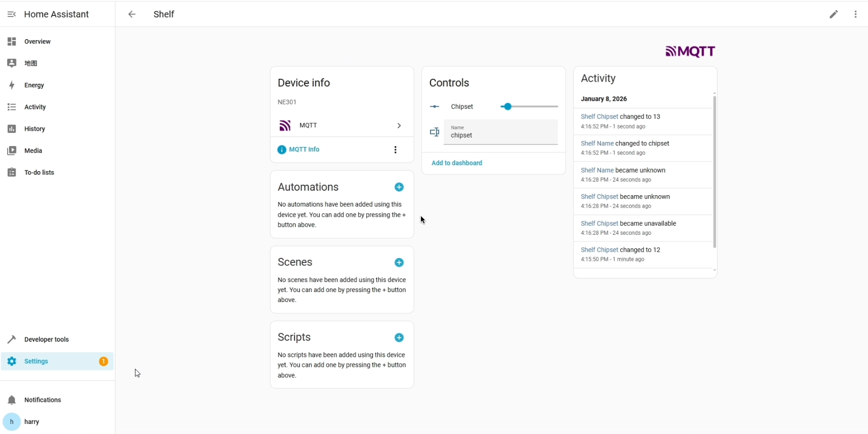Viewport: 868px width, 434px height.
Task: Open the MQTT Info three-dot menu
Action: point(395,150)
